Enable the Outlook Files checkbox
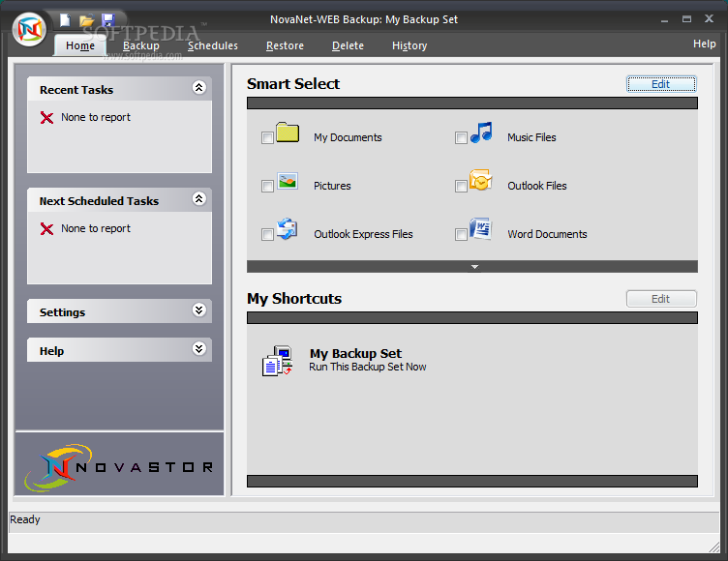This screenshot has height=561, width=728. 461,186
